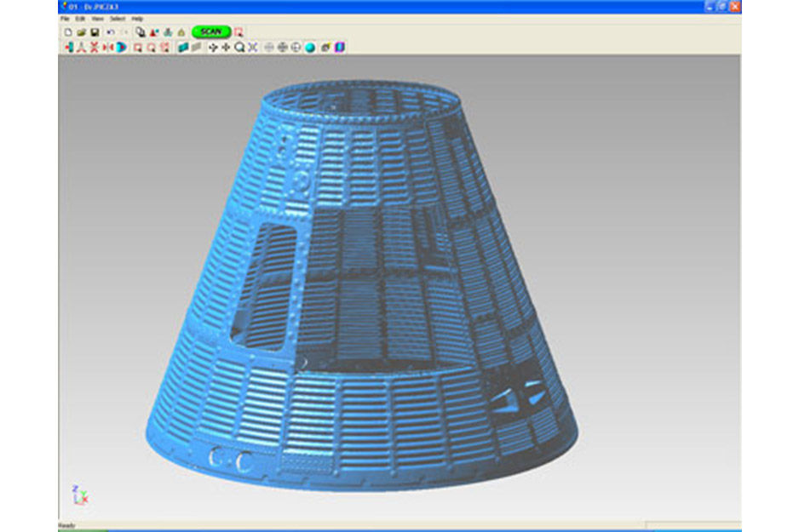The height and width of the screenshot is (532, 799).
Task: Open the Help menu
Action: tap(137, 19)
